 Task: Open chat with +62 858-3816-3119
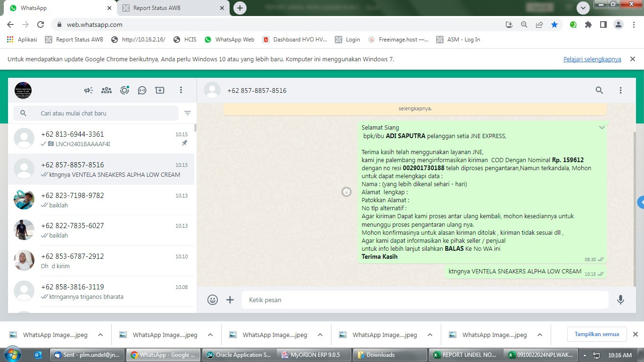pos(101,291)
